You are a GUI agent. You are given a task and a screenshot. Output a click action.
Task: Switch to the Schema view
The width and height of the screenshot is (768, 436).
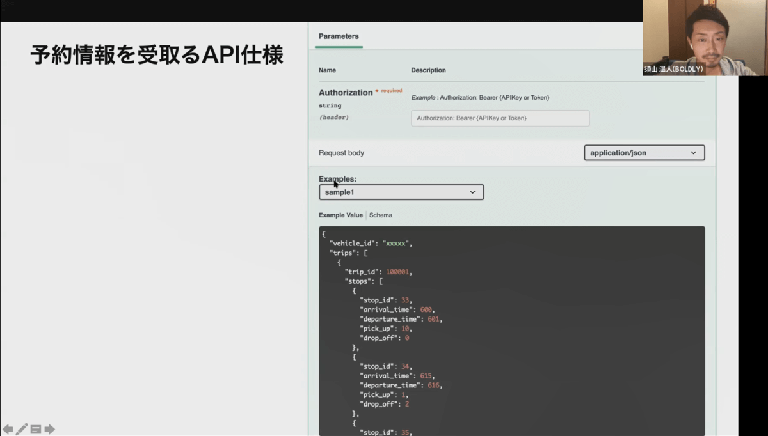[x=381, y=215]
